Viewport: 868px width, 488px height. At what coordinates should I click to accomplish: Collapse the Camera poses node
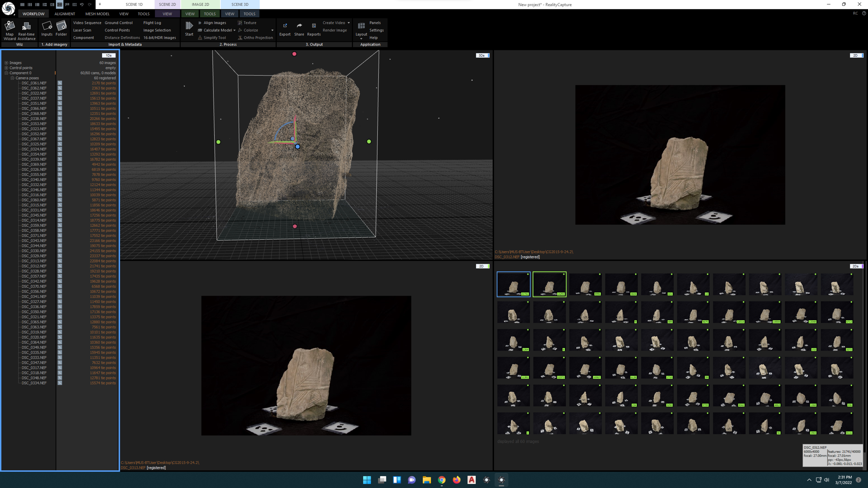tap(12, 78)
